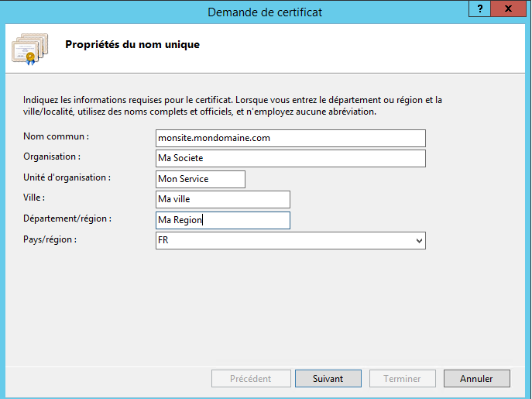
Task: Click the Nom commun label
Action: [x=56, y=136]
